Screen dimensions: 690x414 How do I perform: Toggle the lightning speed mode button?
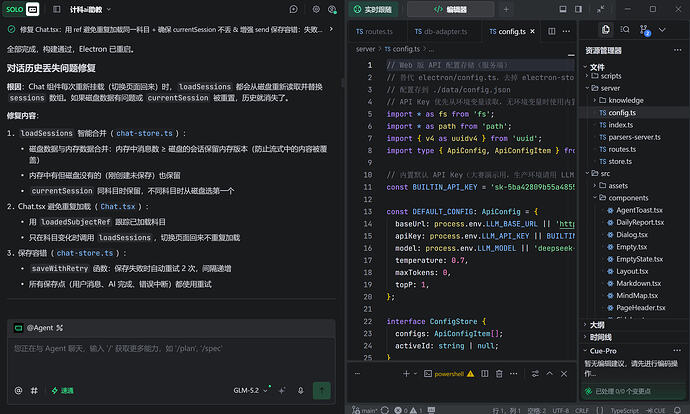pos(62,390)
